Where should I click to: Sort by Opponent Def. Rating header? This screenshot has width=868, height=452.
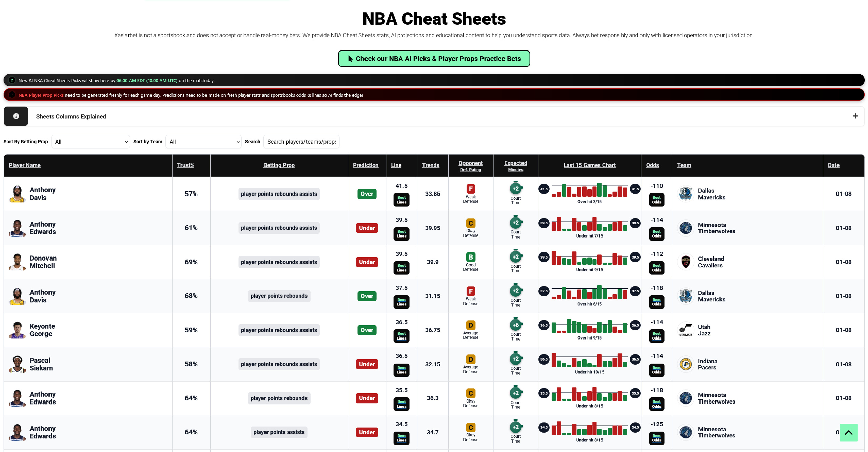(470, 165)
